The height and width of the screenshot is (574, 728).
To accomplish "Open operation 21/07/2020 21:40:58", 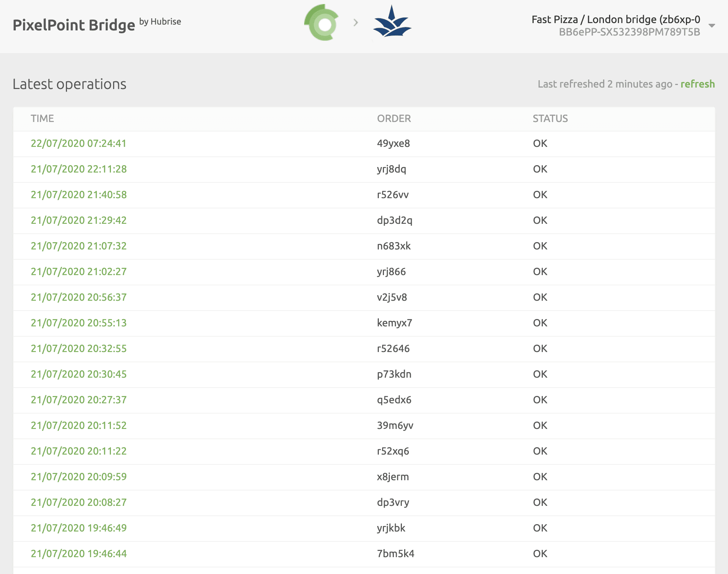I will click(x=79, y=195).
